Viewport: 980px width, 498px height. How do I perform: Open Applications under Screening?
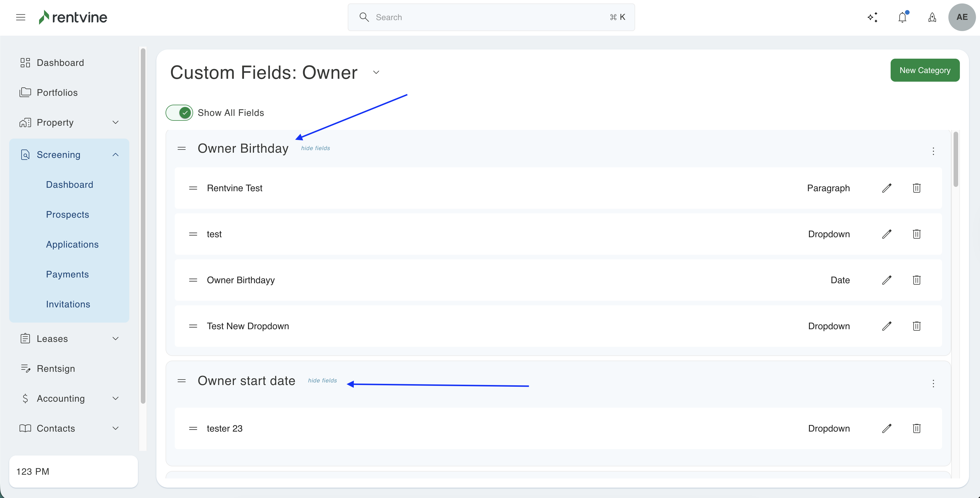pos(72,244)
